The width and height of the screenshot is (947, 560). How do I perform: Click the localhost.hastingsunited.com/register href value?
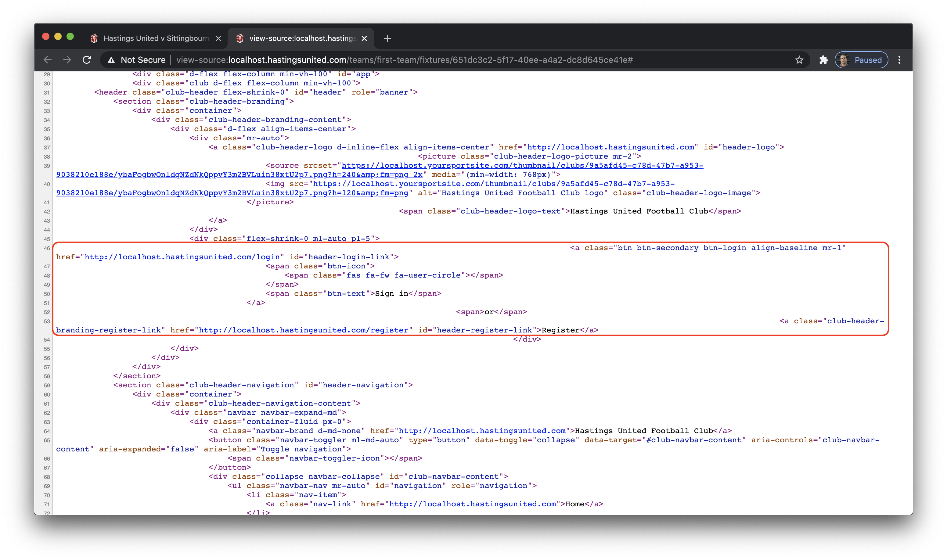click(x=304, y=330)
